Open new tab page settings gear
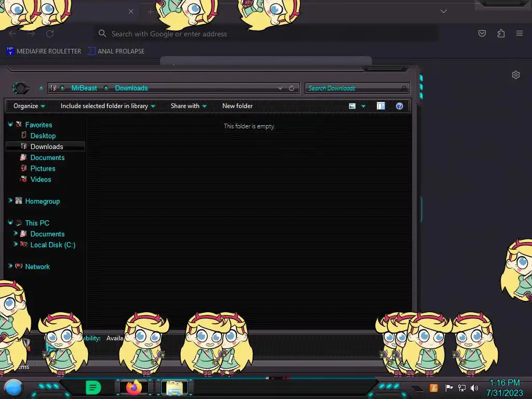The image size is (532, 399). tap(516, 75)
